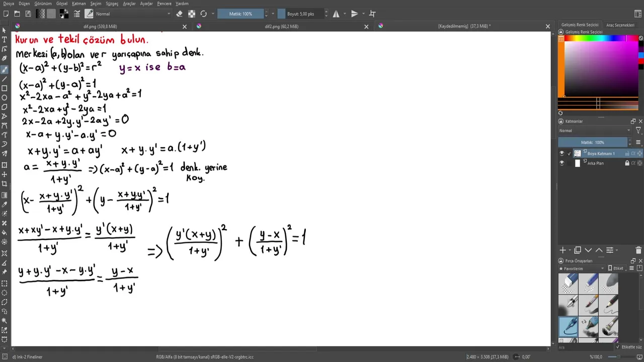Toggle preserve alpha checkerboard button
This screenshot has height=362, width=644.
(x=192, y=14)
